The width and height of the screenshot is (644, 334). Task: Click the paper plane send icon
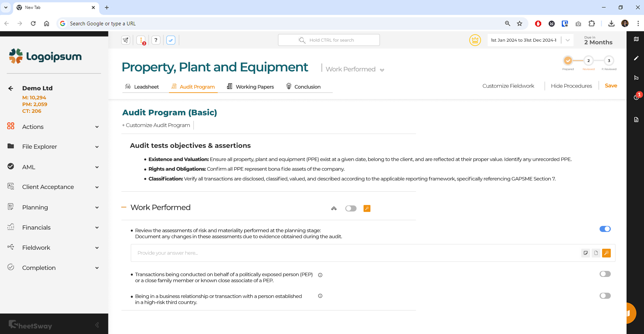(x=126, y=40)
